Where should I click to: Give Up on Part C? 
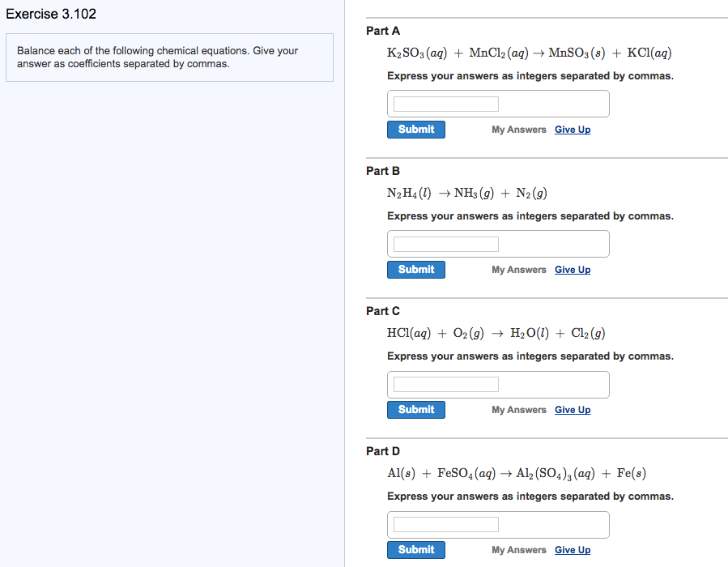coord(573,409)
